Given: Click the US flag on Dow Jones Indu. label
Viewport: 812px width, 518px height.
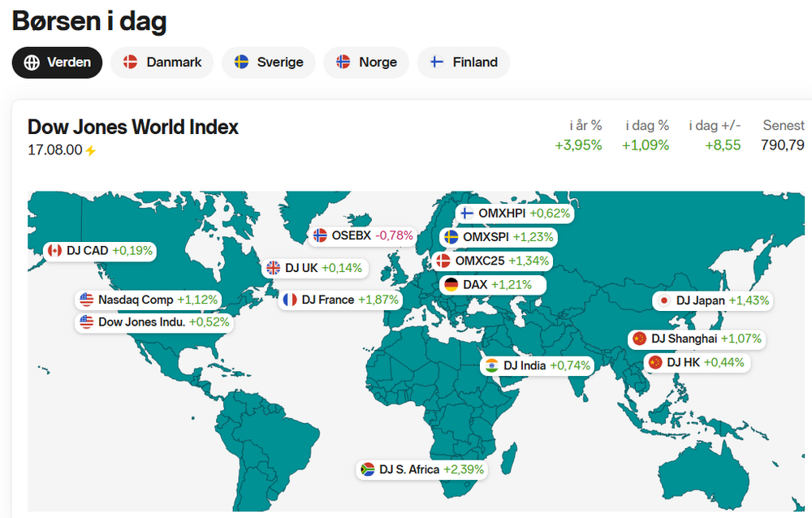Looking at the screenshot, I should point(87,322).
